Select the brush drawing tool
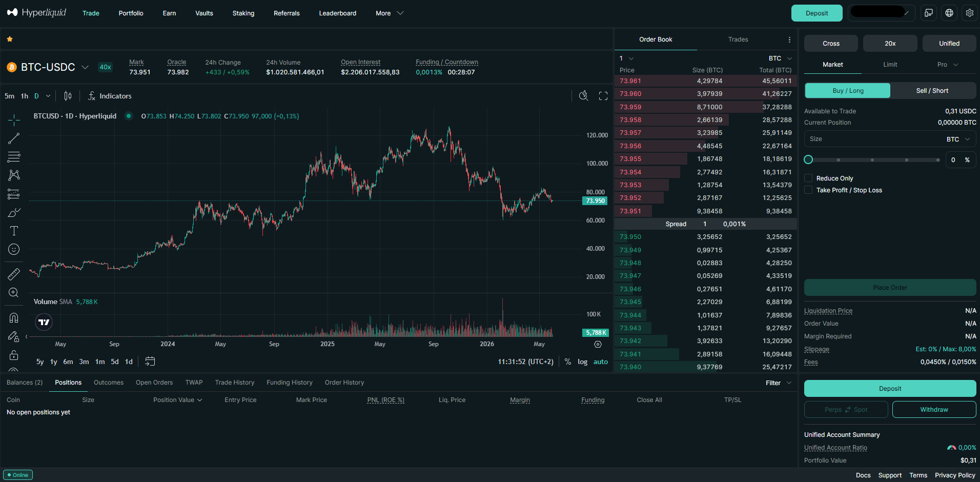This screenshot has height=482, width=980. [14, 212]
